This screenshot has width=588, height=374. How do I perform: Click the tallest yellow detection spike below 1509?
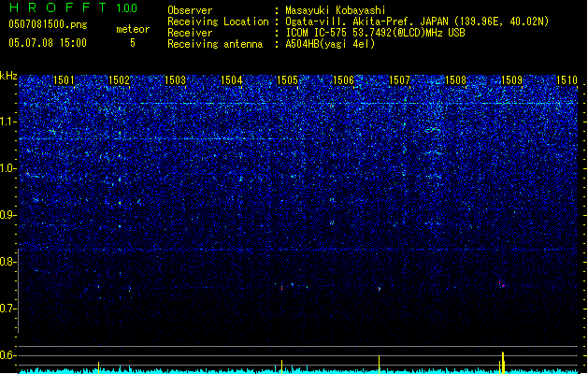click(x=503, y=363)
